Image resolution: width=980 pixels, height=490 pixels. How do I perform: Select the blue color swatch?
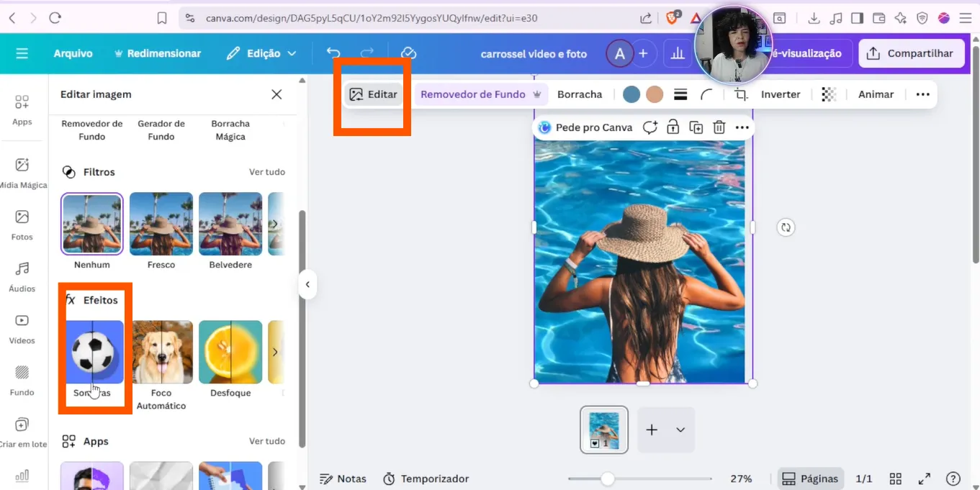pos(631,94)
